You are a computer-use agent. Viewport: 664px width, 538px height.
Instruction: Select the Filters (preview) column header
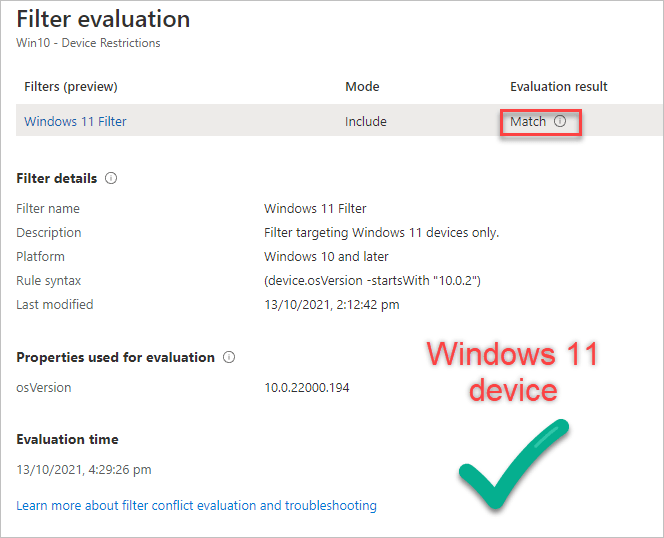tap(71, 86)
